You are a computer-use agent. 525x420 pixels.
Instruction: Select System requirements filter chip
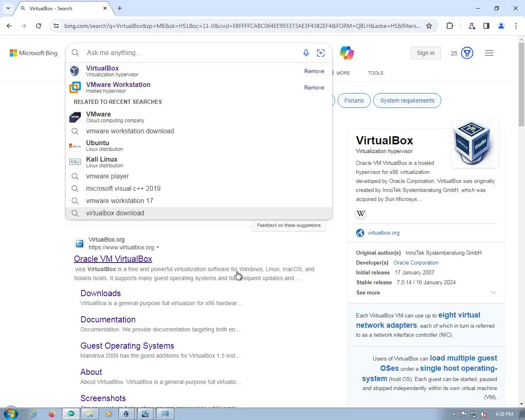[407, 100]
